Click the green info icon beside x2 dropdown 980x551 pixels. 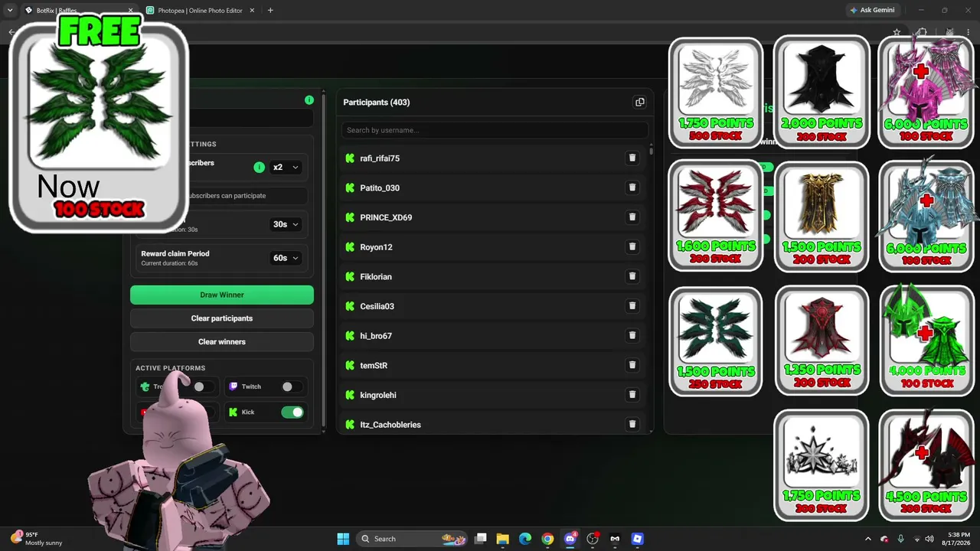(x=260, y=167)
